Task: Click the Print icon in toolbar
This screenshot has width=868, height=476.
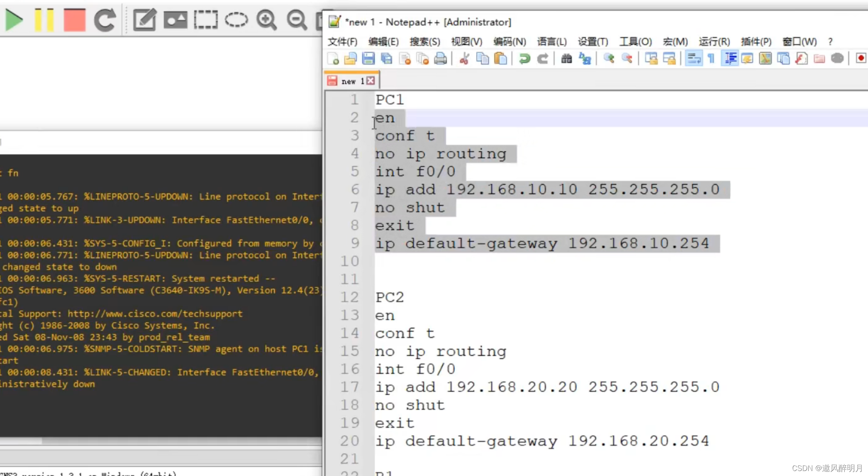Action: pyautogui.click(x=441, y=58)
